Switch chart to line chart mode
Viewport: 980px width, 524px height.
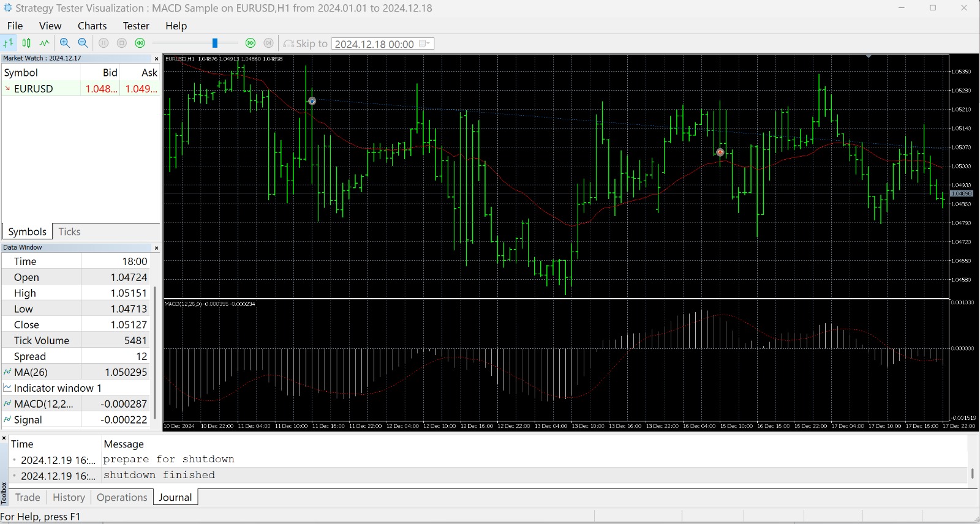point(45,43)
